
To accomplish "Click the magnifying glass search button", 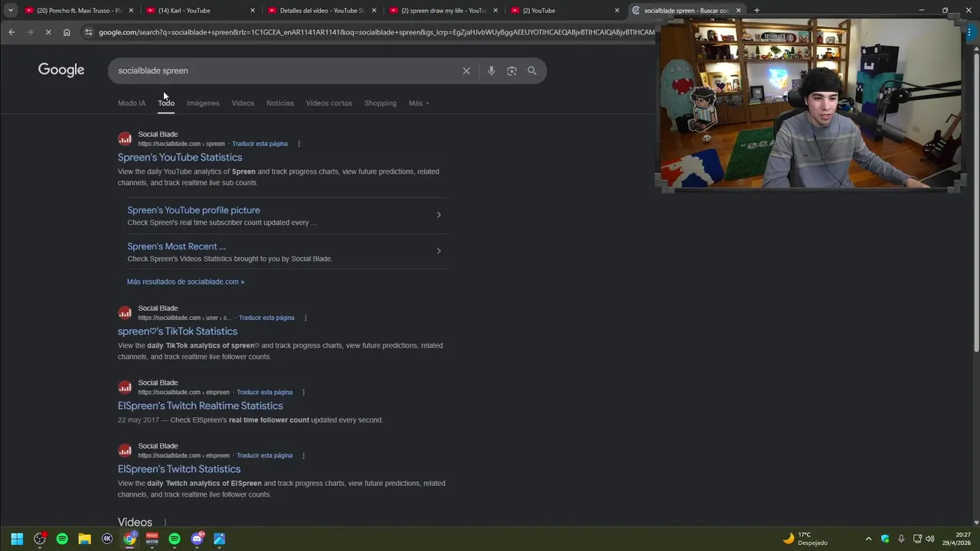I will 532,70.
